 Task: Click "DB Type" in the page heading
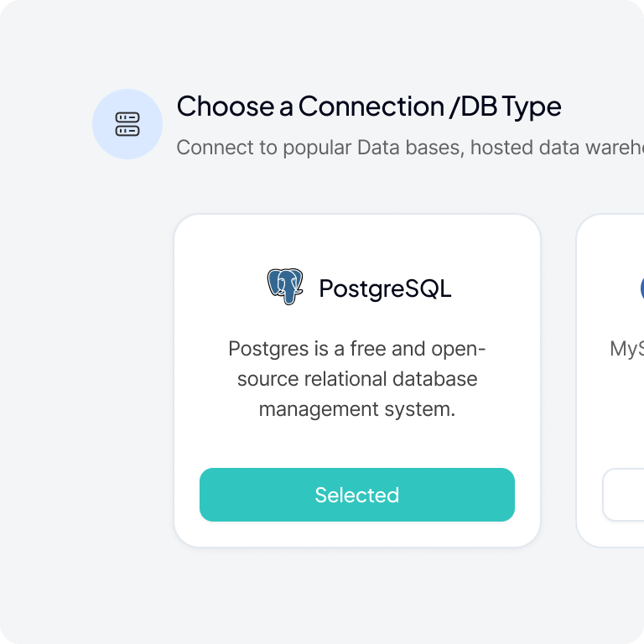(x=509, y=106)
